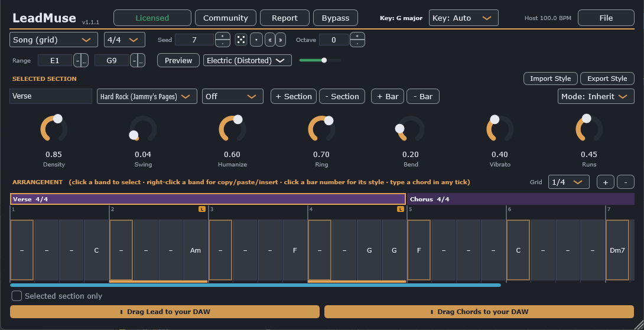This screenshot has height=330, width=644.
Task: Click bar number 6 for its style
Action: [x=509, y=210]
